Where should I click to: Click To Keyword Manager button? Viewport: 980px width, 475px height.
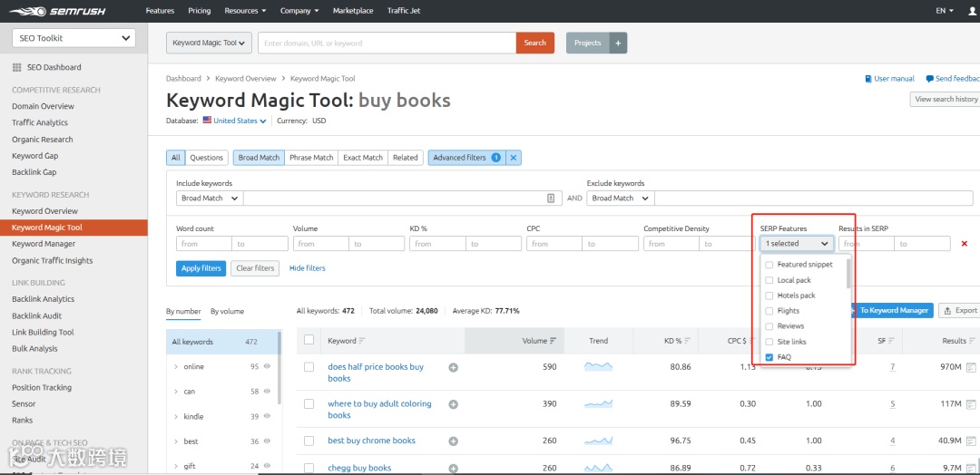tap(891, 310)
